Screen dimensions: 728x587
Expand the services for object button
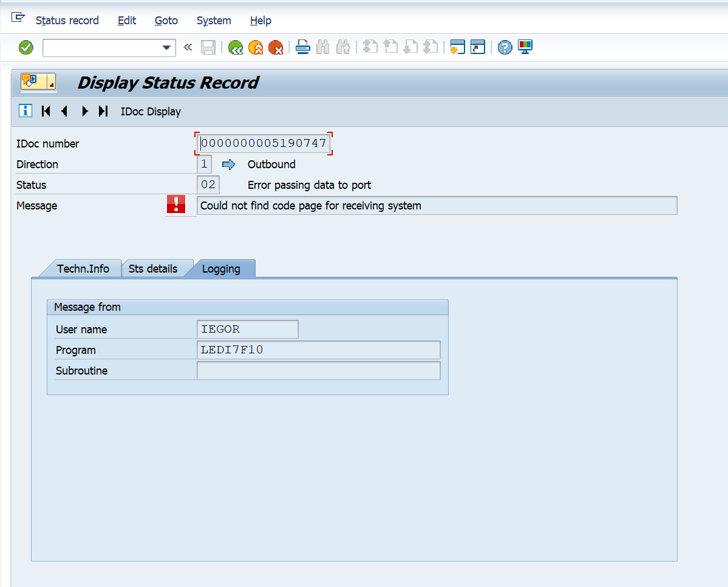click(38, 81)
